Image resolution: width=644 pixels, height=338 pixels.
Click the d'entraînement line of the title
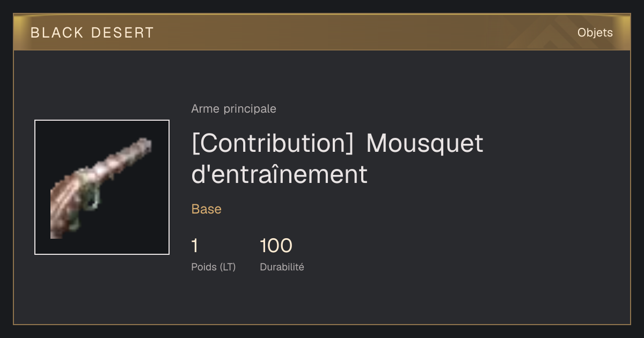click(279, 174)
